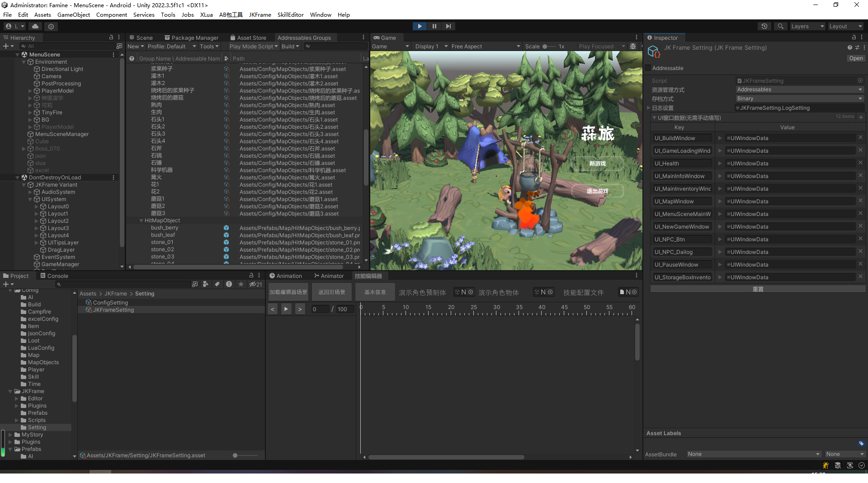Image resolution: width=868 pixels, height=483 pixels.
Task: Open the Layout dropdown
Action: click(845, 26)
